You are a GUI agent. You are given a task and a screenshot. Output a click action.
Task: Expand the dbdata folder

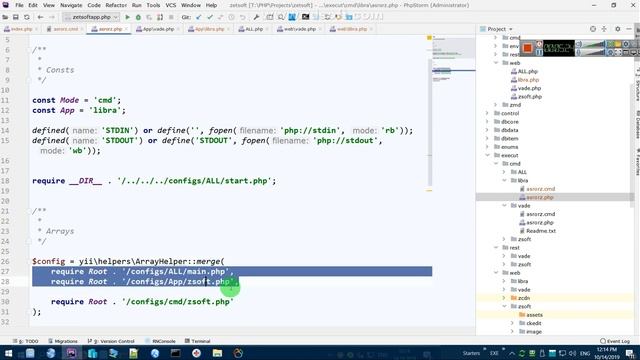pyautogui.click(x=487, y=130)
